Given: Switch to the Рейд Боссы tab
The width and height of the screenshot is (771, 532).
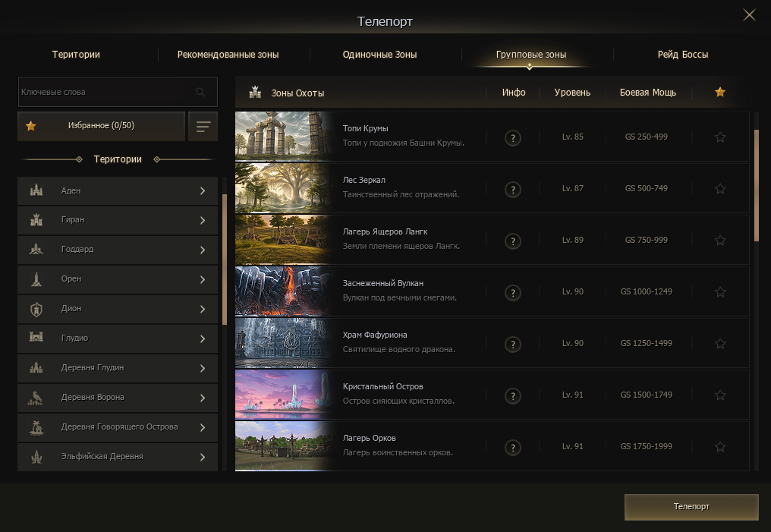Looking at the screenshot, I should click(682, 55).
